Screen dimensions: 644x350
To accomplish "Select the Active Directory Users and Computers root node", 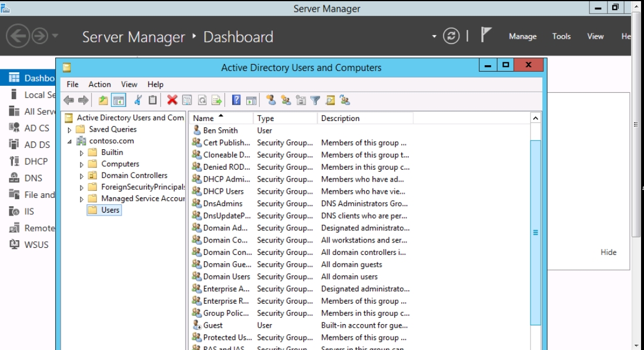I will 130,118.
